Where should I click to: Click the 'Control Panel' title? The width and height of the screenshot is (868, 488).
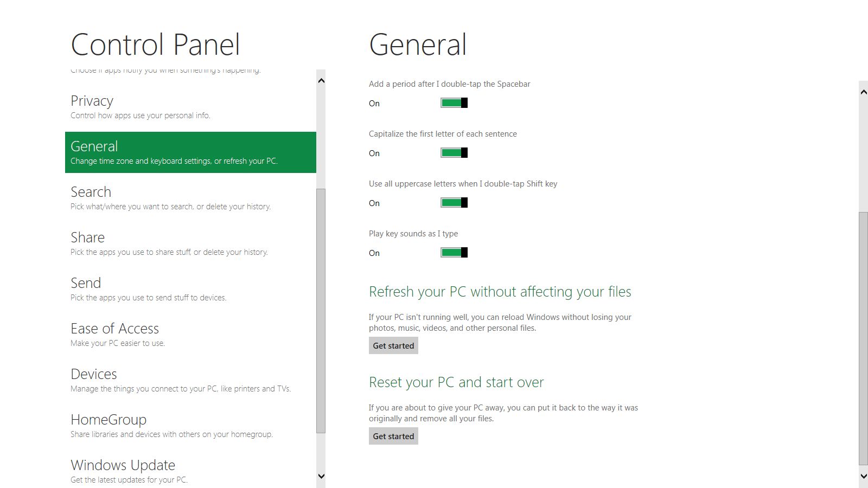155,44
